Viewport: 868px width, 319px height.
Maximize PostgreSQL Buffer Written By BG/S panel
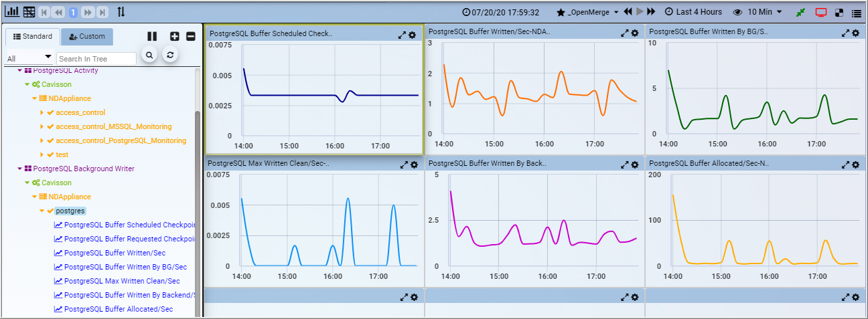click(847, 32)
